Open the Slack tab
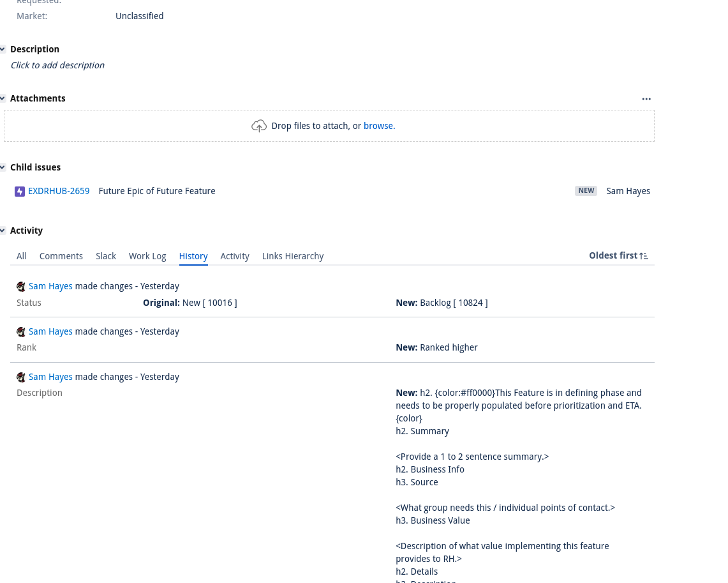This screenshot has width=728, height=583. (x=106, y=256)
